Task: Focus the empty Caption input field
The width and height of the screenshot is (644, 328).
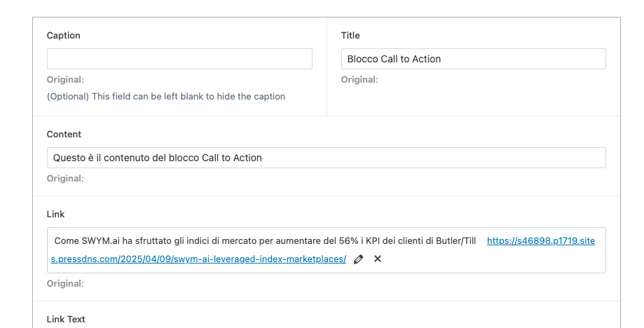Action: click(179, 59)
